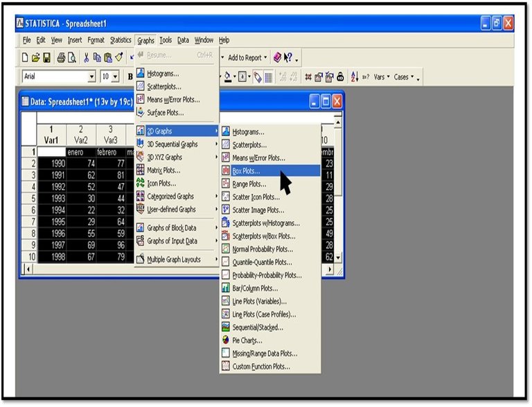The image size is (532, 407).
Task: Select Sequential/Stacked item
Action: (270, 327)
